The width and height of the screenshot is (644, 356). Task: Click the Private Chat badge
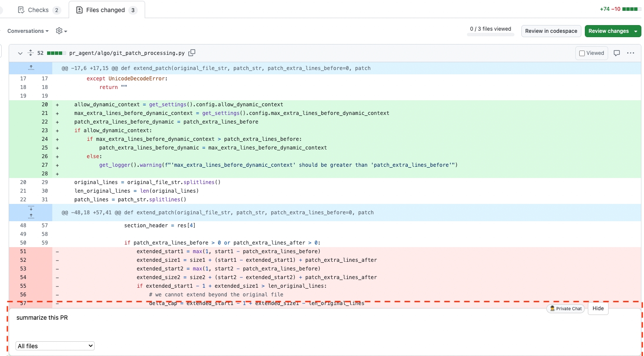(x=566, y=308)
